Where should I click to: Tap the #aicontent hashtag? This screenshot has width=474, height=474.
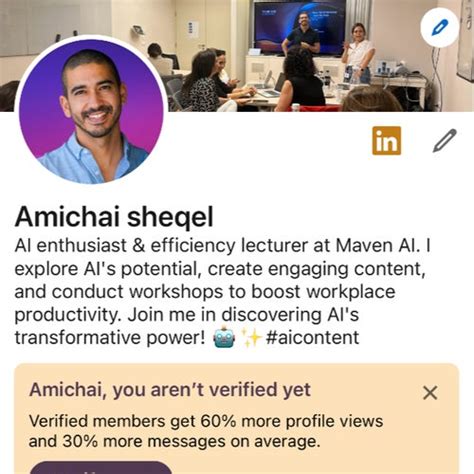point(312,337)
